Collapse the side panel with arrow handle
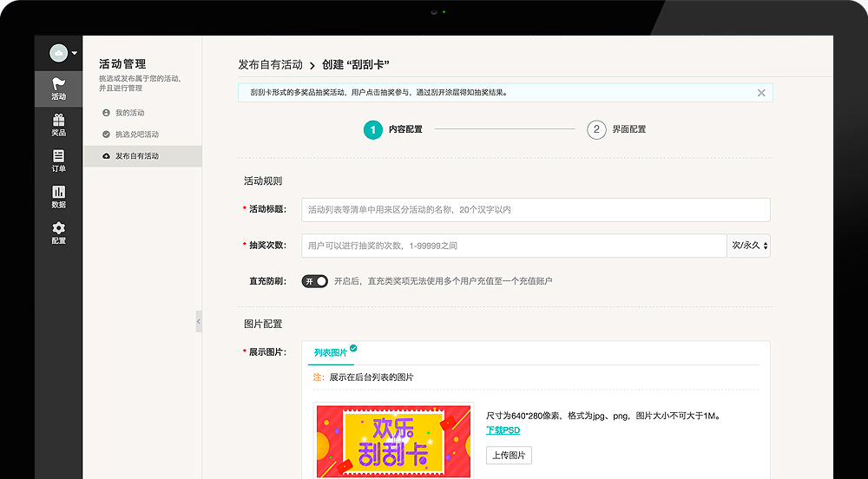 198,321
